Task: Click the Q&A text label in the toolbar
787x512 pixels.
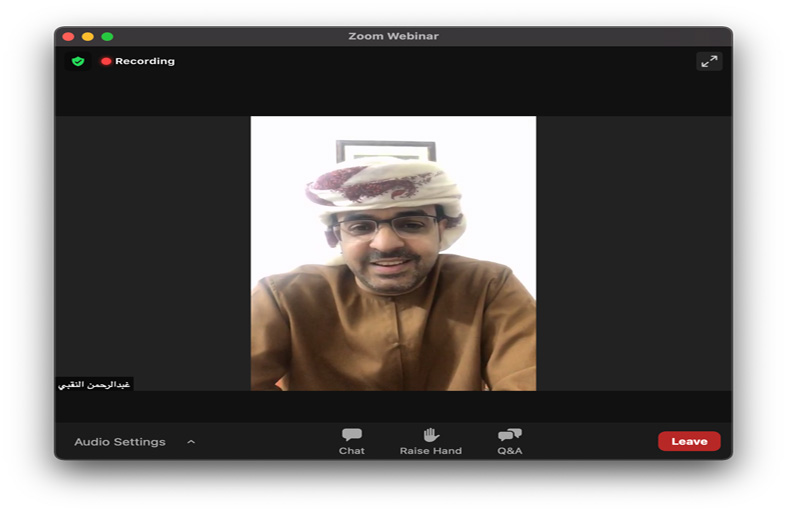Action: [x=510, y=451]
